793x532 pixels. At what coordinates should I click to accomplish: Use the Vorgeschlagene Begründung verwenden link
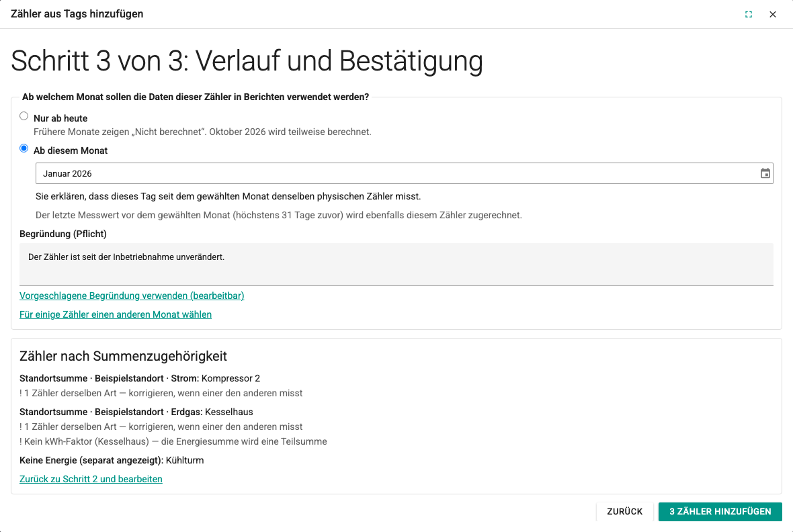pyautogui.click(x=132, y=296)
